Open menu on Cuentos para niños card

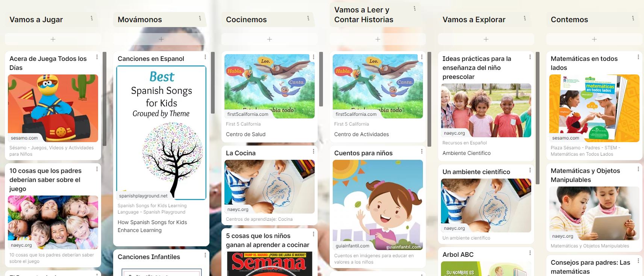click(422, 151)
